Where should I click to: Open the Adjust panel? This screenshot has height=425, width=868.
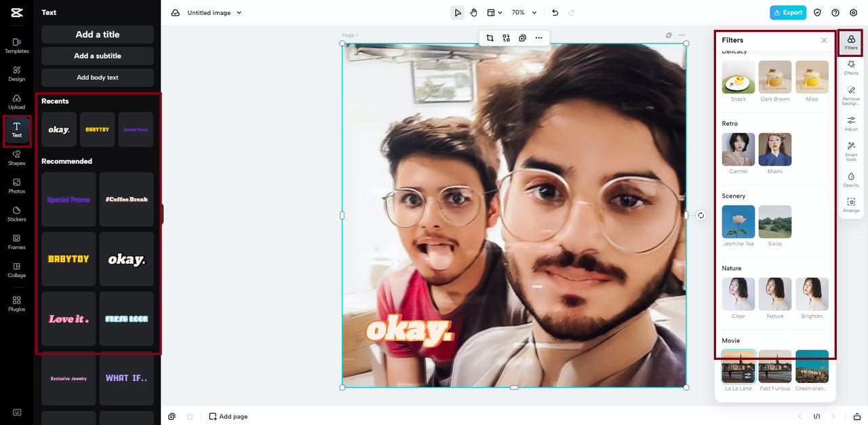(851, 124)
